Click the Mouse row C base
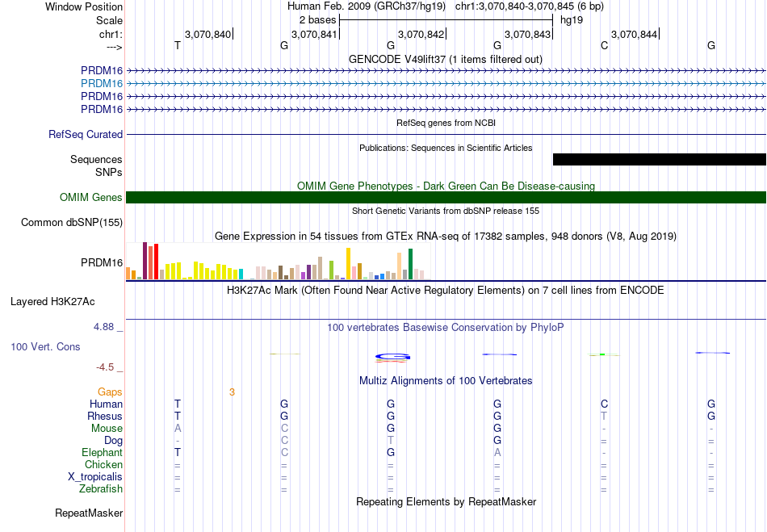Screen dimensions: 767x532 [284, 429]
